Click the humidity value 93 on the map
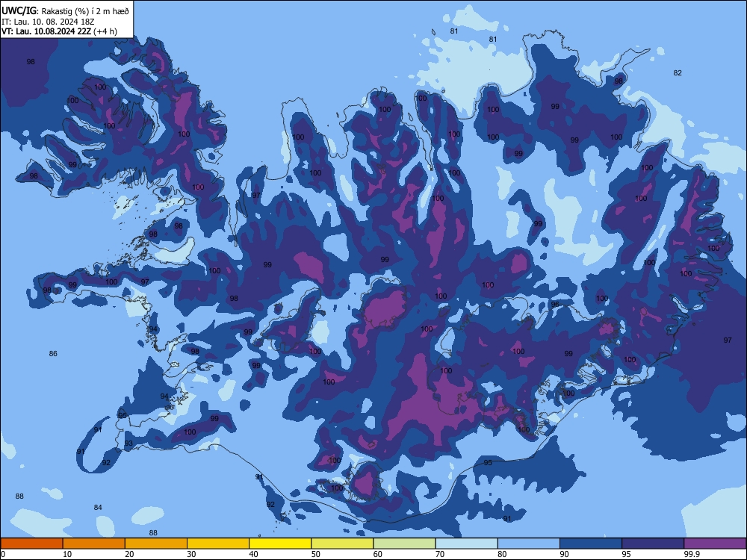The width and height of the screenshot is (747, 560). pyautogui.click(x=128, y=444)
